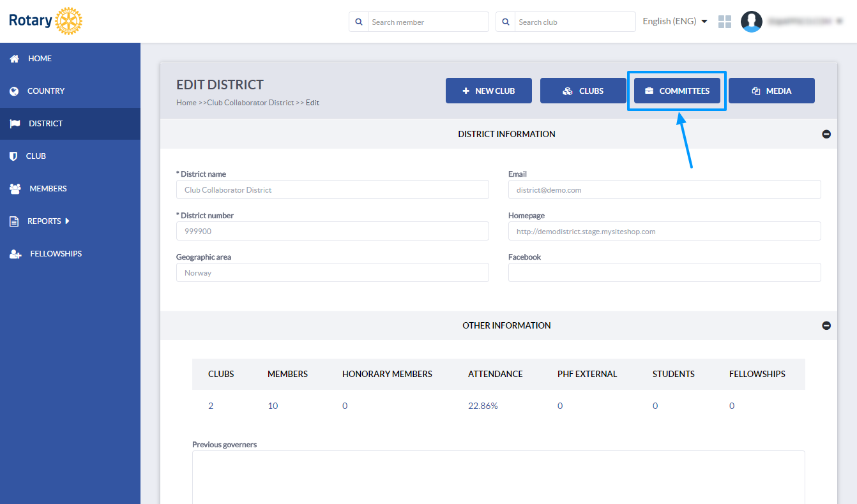Image resolution: width=857 pixels, height=504 pixels.
Task: Open the apps grid icon
Action: click(x=725, y=22)
